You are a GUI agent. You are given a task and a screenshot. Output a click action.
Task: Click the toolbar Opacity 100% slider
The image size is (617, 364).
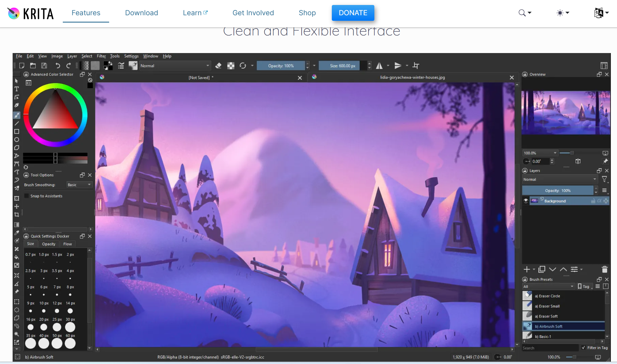click(281, 66)
